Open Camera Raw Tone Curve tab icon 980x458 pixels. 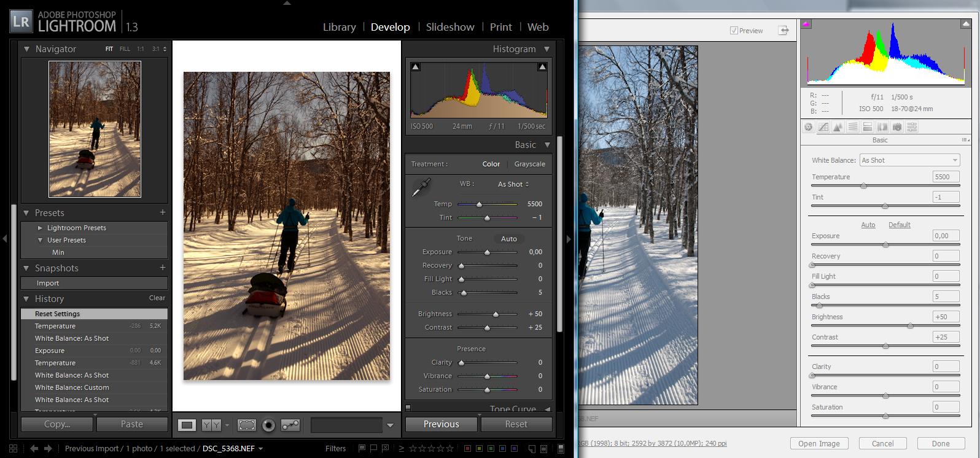(x=823, y=127)
